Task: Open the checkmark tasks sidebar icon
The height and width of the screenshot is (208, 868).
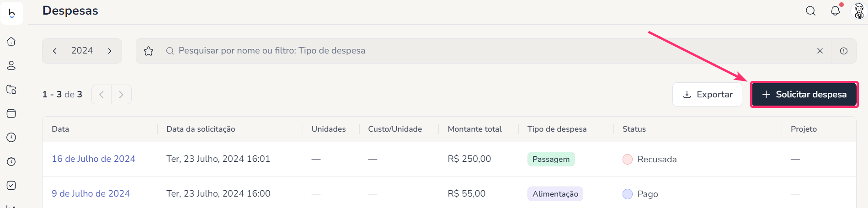Action: pos(11,185)
